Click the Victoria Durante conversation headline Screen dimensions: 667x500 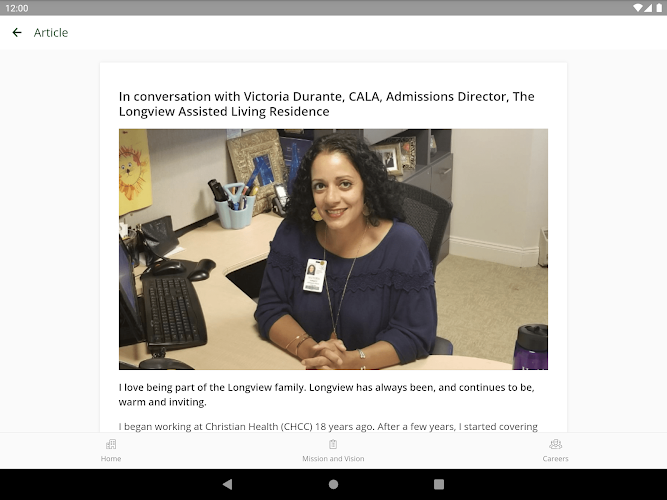pyautogui.click(x=327, y=104)
